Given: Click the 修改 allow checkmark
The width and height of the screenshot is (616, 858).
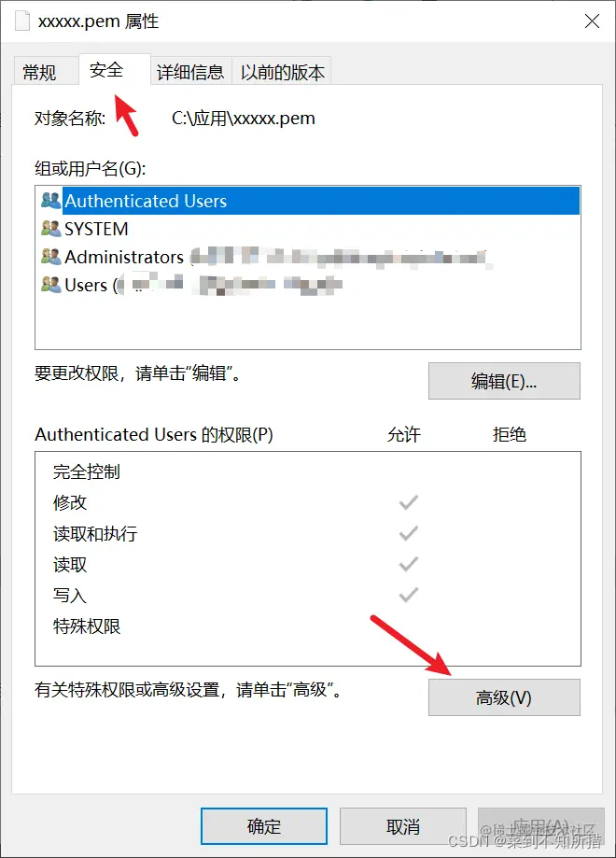Looking at the screenshot, I should point(409,501).
